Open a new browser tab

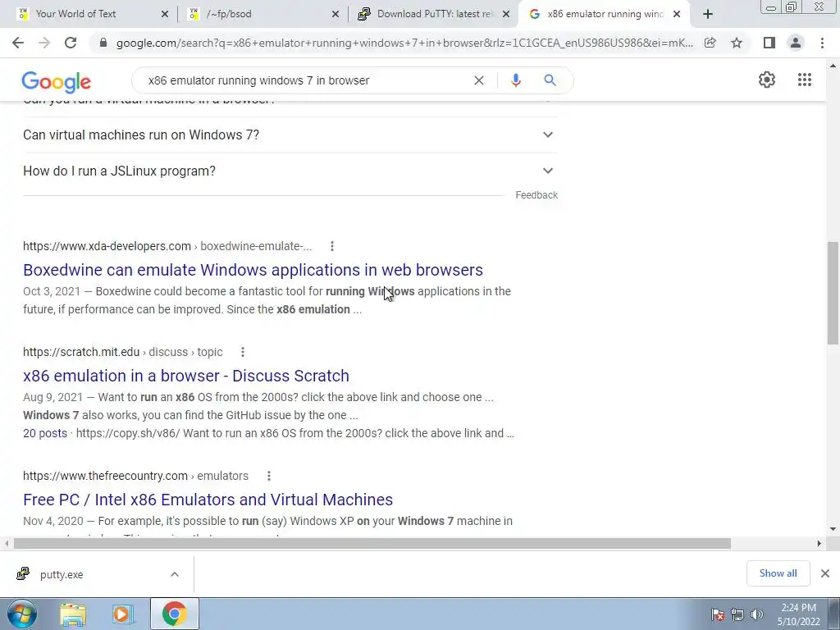click(x=708, y=15)
